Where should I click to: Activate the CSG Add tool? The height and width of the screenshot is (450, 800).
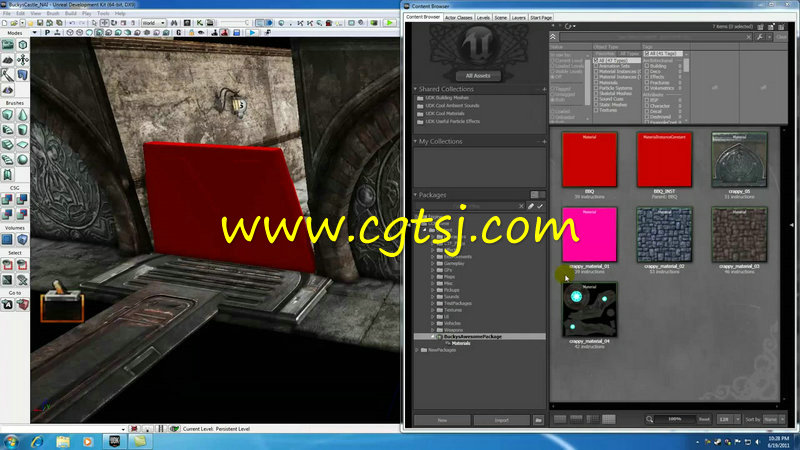coord(8,199)
